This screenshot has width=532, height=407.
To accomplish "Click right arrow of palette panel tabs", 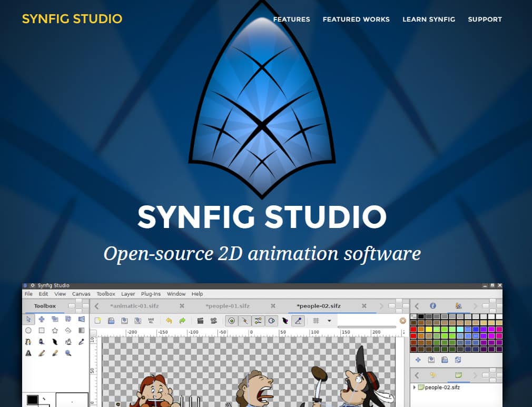I will (475, 306).
